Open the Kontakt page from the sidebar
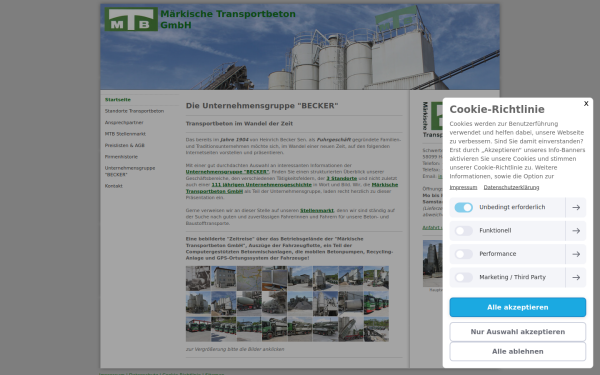The height and width of the screenshot is (375, 600). (114, 186)
